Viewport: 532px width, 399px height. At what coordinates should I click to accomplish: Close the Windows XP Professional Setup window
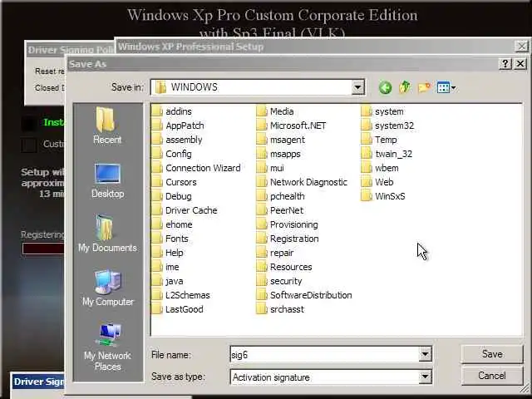click(522, 46)
